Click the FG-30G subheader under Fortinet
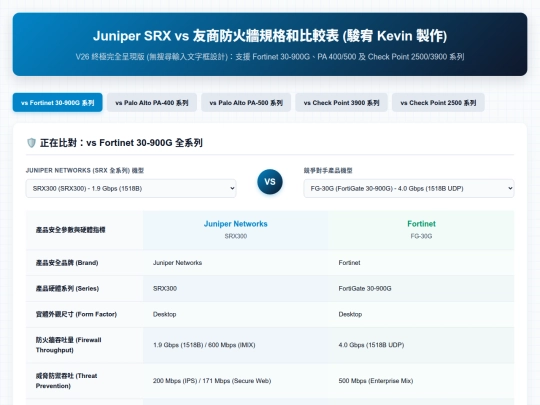Image resolution: width=540 pixels, height=405 pixels. coord(421,236)
